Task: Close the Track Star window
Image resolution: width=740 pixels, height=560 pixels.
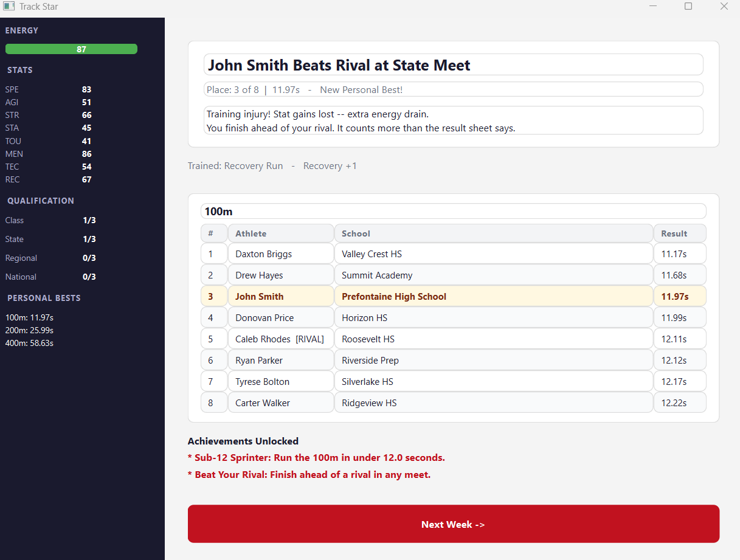Action: [x=724, y=6]
